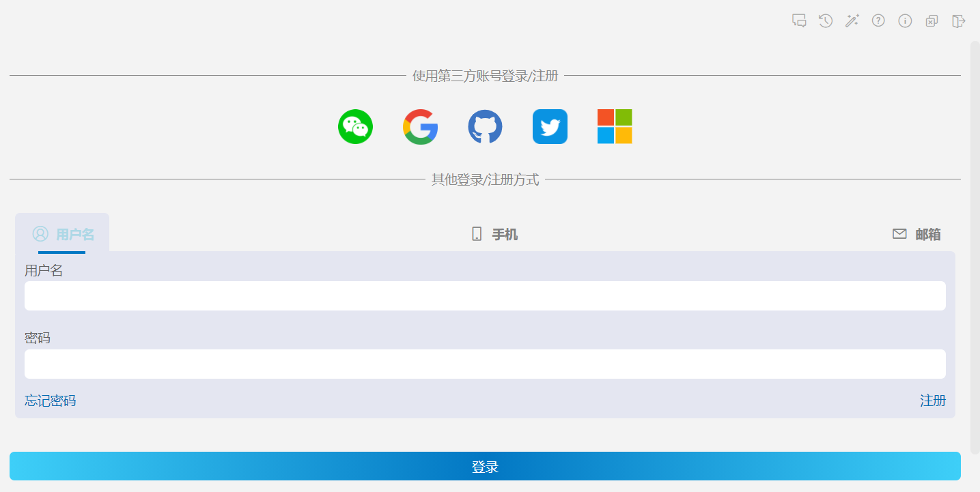The image size is (980, 492).
Task: Click the 登录 button
Action: [x=485, y=466]
